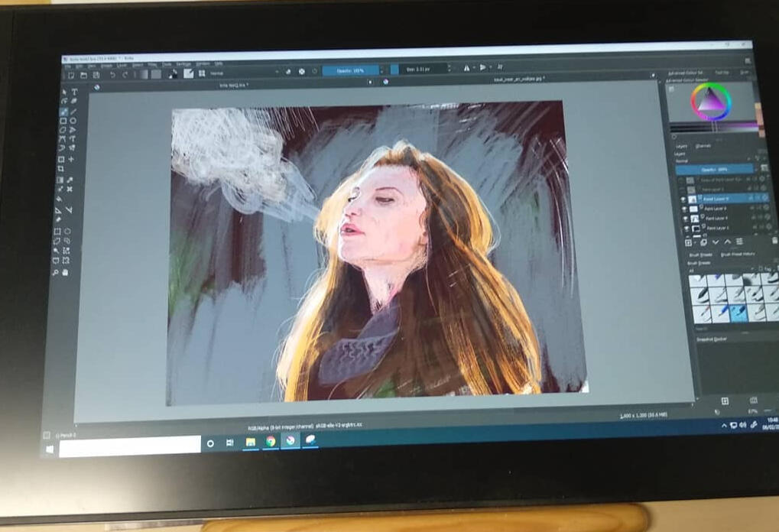The image size is (779, 532).
Task: Open the brush presets chooser icon
Action: coord(202,73)
